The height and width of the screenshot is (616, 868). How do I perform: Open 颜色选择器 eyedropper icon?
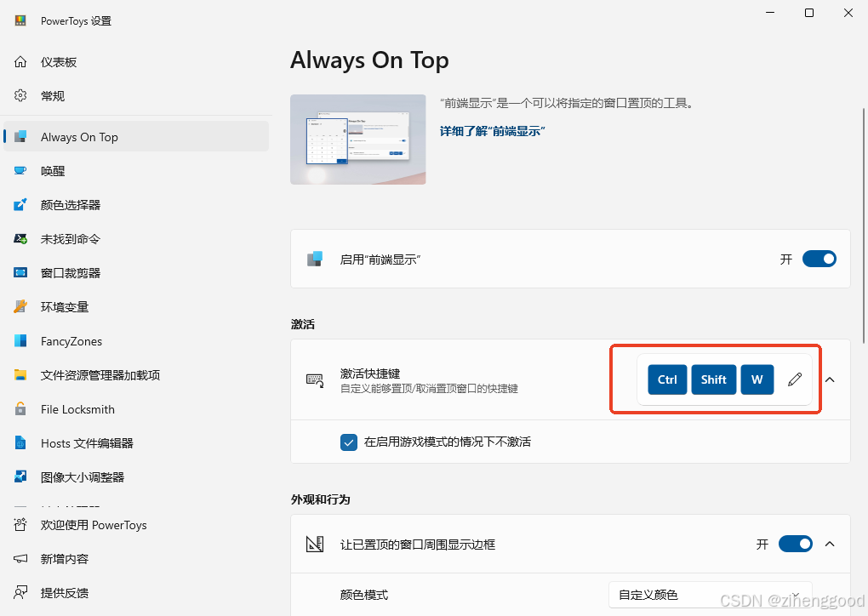point(20,205)
